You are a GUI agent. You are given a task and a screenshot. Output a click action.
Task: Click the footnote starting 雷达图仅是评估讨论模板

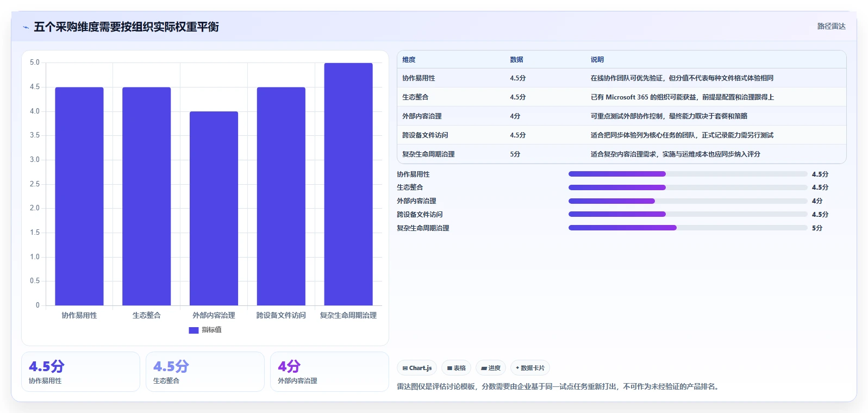[559, 387]
